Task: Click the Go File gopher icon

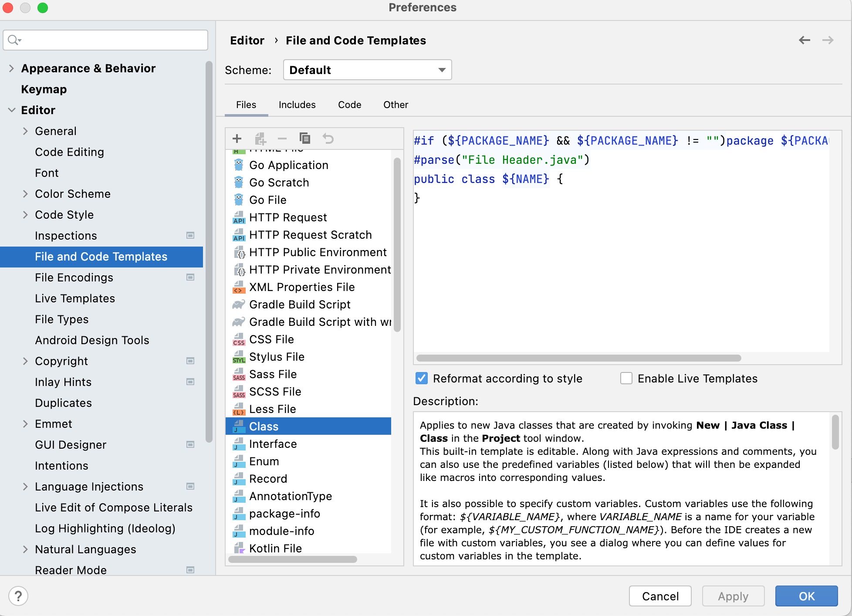Action: pos(239,200)
